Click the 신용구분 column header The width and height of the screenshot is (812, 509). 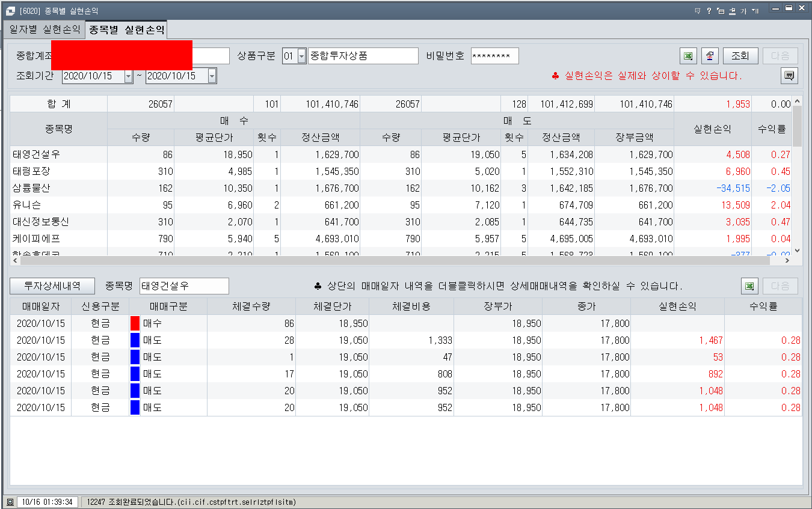coord(100,306)
